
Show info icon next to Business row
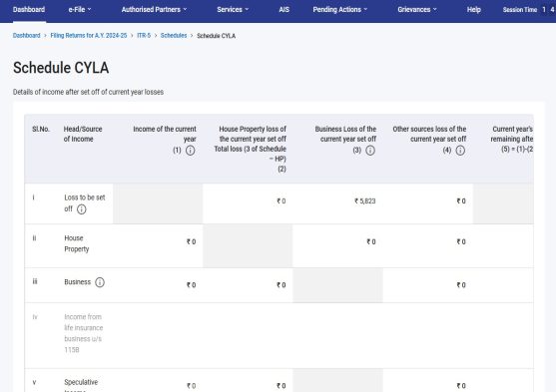pos(100,282)
